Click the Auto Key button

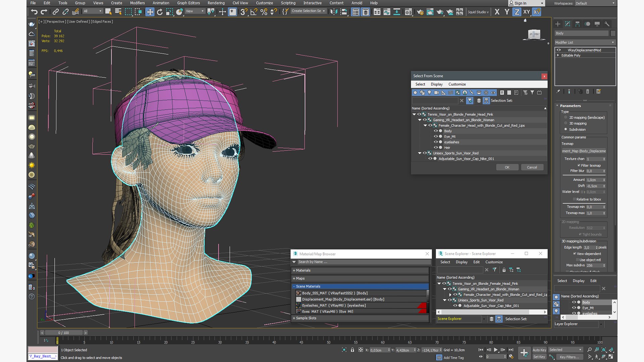tap(539, 350)
